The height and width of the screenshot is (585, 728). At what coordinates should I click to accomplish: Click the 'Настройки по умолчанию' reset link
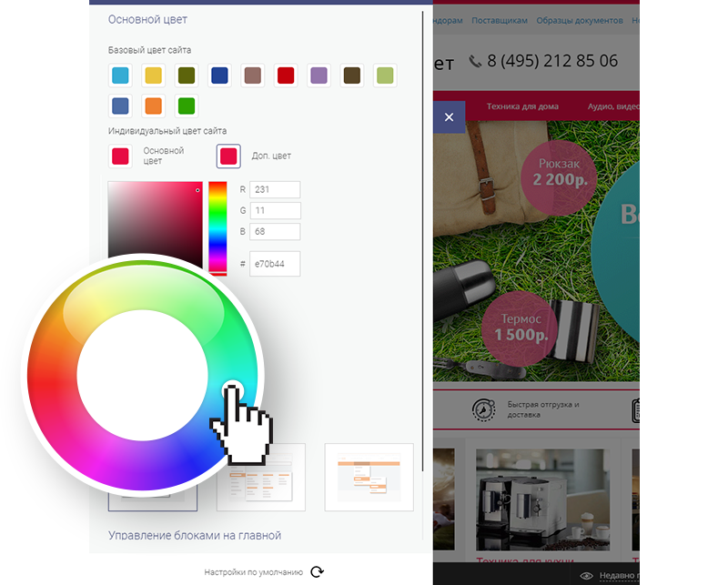pos(254,572)
